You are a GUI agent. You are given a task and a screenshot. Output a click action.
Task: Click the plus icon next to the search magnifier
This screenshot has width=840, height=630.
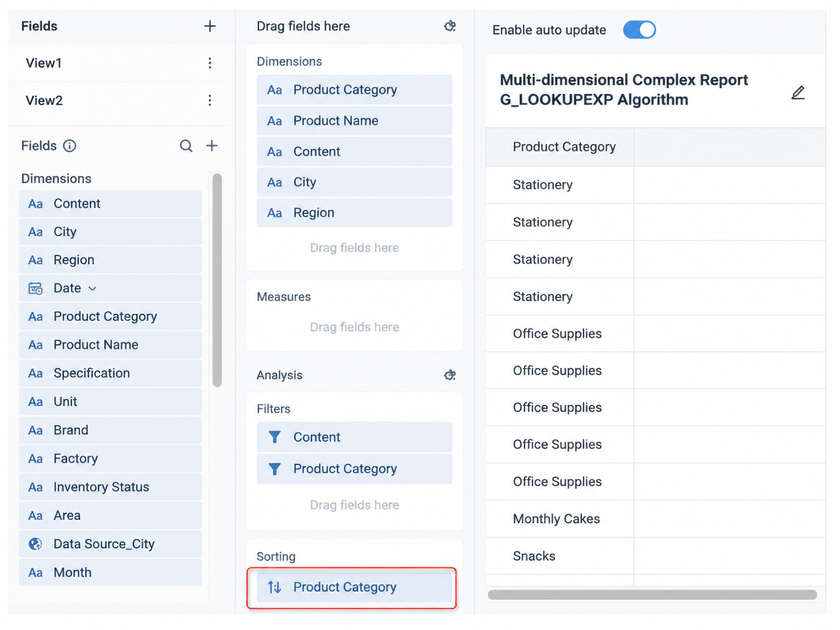tap(212, 146)
